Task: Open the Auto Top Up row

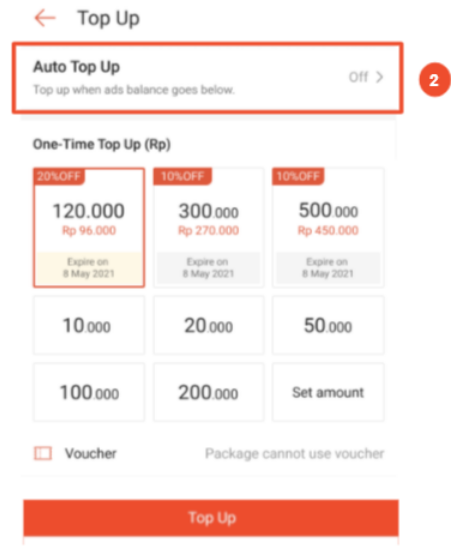Action: (208, 78)
